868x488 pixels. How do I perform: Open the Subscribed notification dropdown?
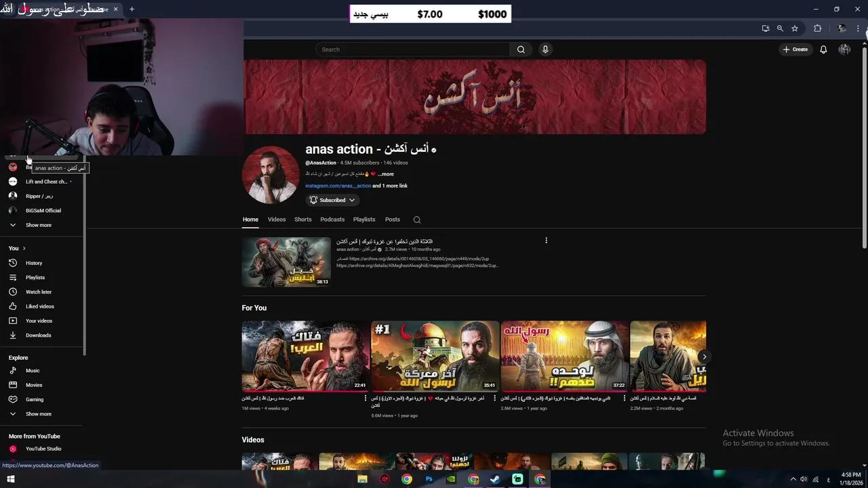[332, 200]
